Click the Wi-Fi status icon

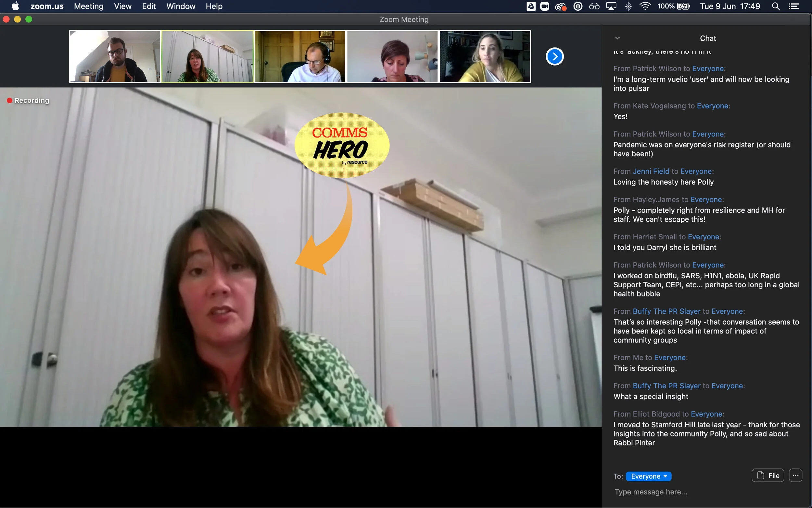coord(645,6)
